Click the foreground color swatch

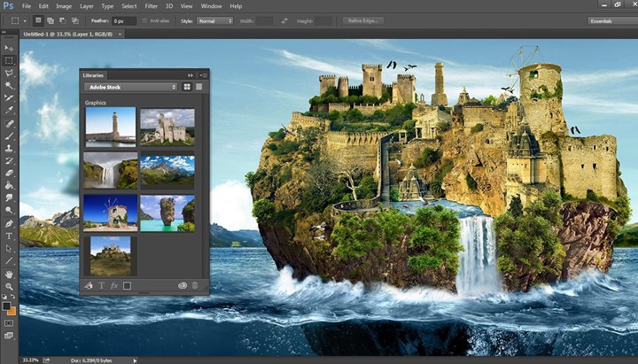point(7,306)
